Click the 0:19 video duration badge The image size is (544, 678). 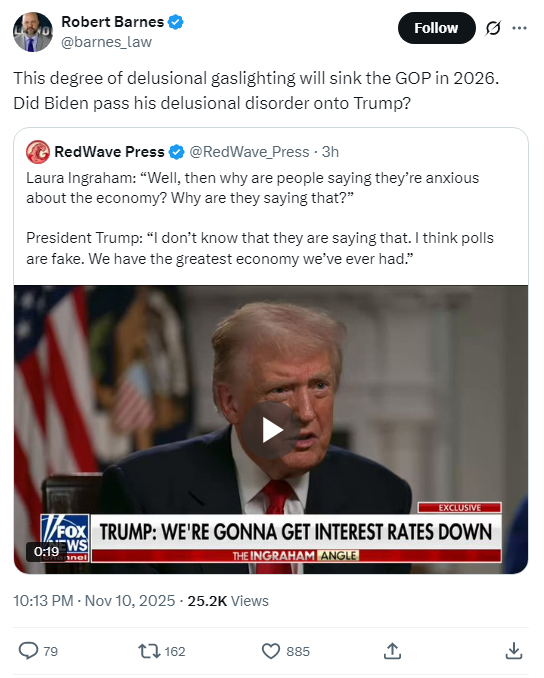pyautogui.click(x=46, y=552)
